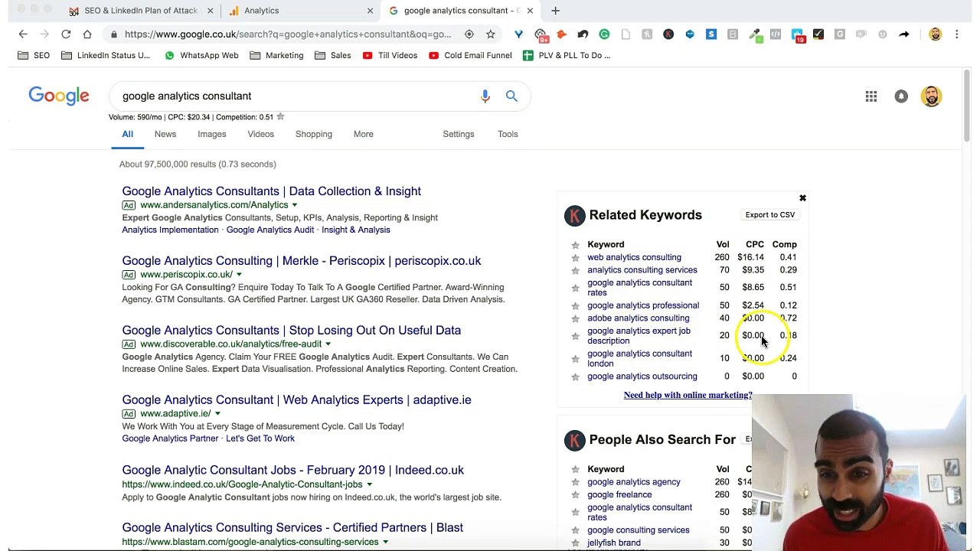Export related keywords to CSV
This screenshot has height=551, width=980.
770,215
